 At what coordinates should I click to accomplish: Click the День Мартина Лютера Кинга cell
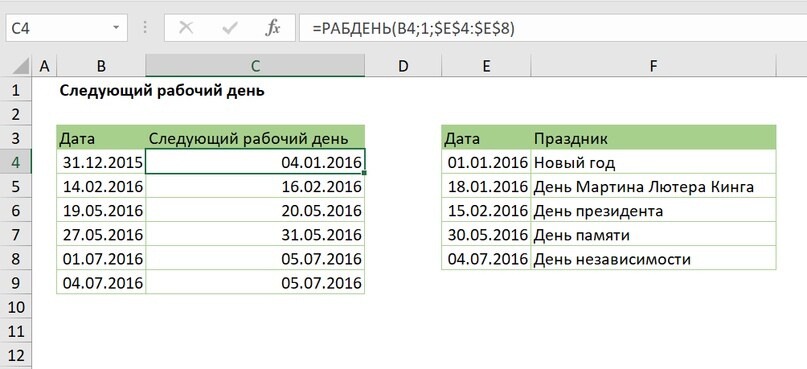click(653, 186)
